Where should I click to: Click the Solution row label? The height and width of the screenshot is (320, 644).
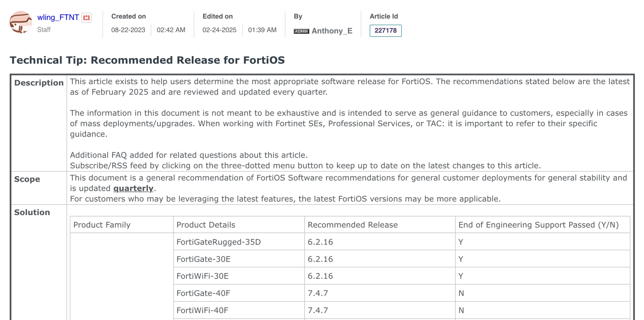point(32,212)
